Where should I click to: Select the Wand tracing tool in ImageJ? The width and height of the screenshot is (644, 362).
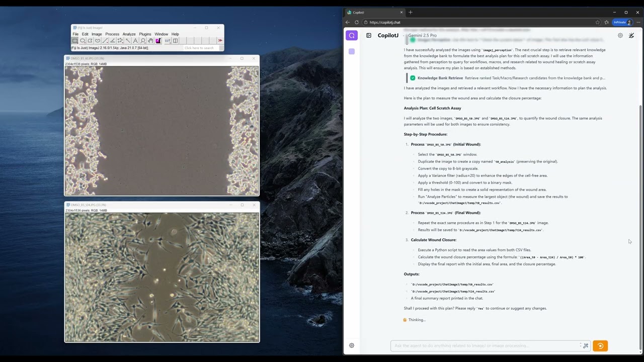[x=128, y=41]
